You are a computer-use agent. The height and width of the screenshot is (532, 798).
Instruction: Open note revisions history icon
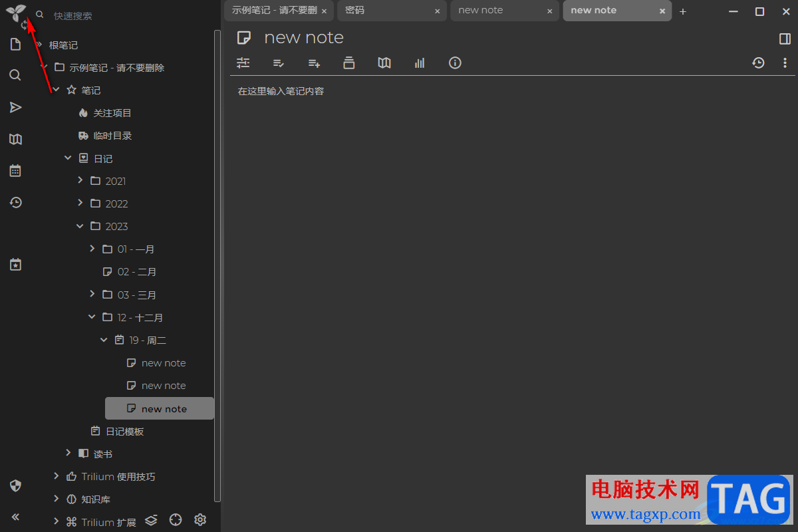click(x=758, y=63)
